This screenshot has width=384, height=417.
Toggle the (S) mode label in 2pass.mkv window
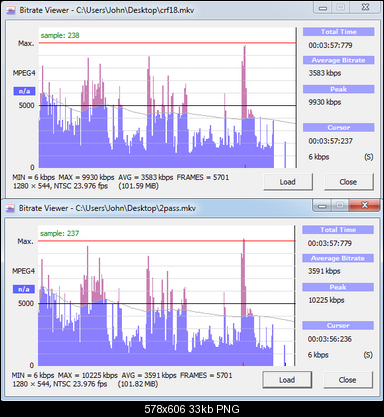pos(368,355)
